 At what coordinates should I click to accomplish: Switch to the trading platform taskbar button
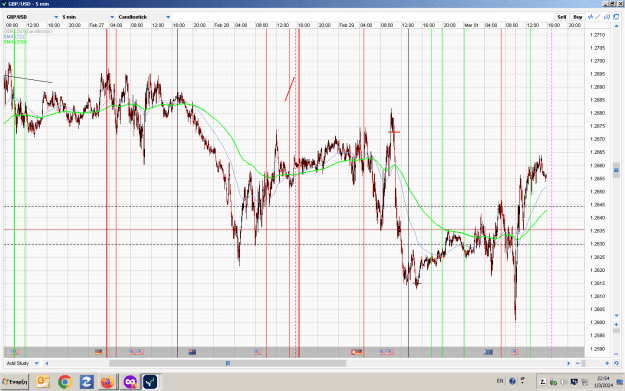tap(150, 382)
